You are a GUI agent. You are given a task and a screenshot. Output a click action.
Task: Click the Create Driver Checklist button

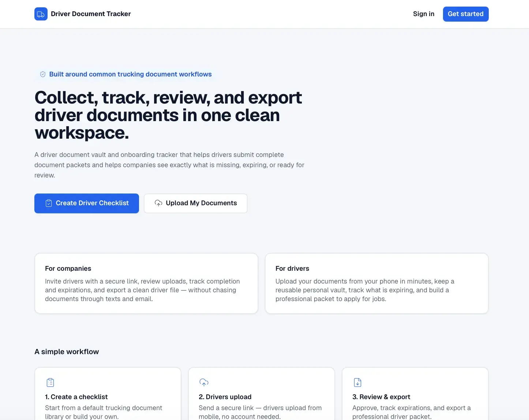(87, 203)
